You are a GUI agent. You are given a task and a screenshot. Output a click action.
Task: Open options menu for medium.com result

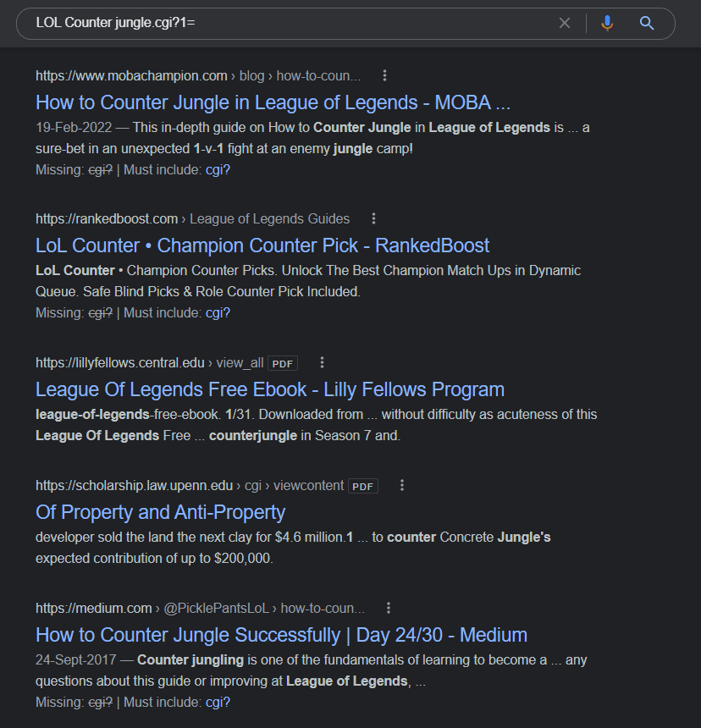pyautogui.click(x=389, y=608)
